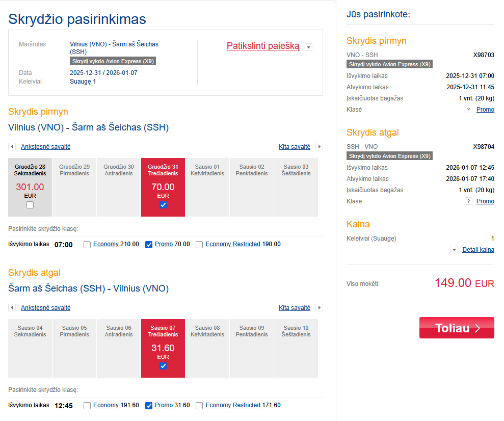The image size is (504, 421).
Task: Select the Sausio 02 Penktadienis date cell
Action: pos(252,187)
